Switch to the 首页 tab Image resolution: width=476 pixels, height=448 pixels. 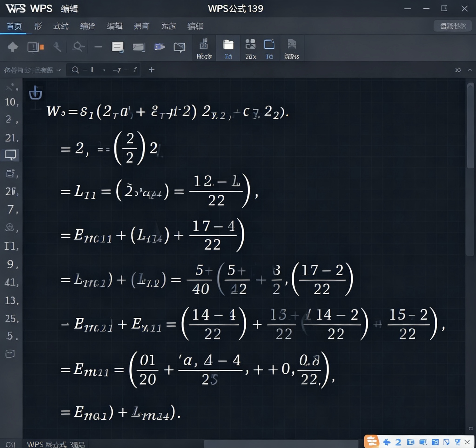pos(14,26)
